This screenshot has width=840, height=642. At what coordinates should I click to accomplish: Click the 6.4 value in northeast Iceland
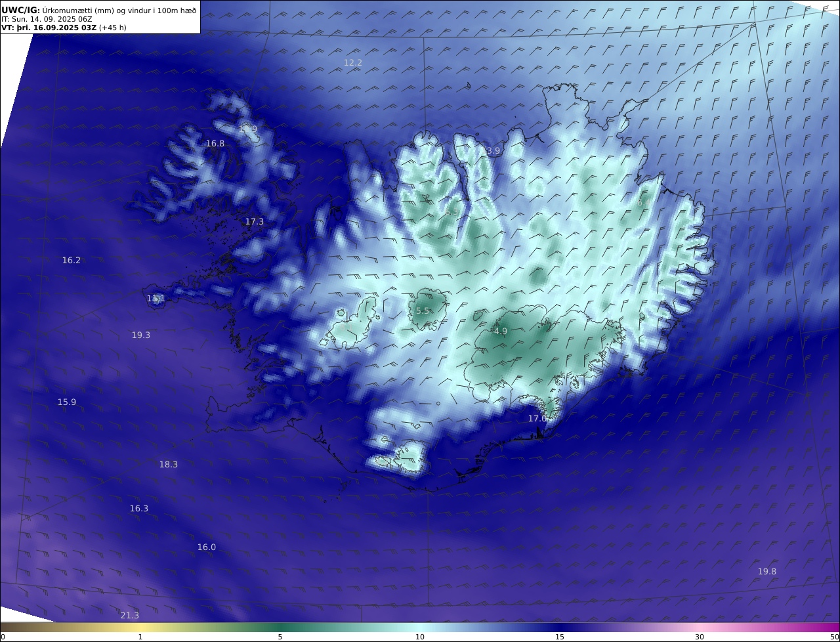(x=642, y=203)
